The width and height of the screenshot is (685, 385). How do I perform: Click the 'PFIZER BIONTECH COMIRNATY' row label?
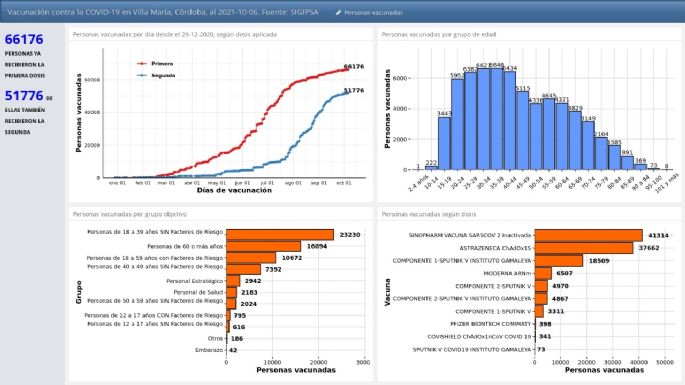pos(491,324)
